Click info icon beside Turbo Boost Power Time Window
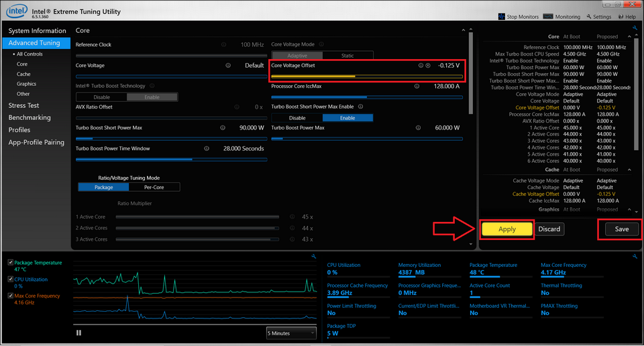This screenshot has height=346, width=644. (207, 149)
